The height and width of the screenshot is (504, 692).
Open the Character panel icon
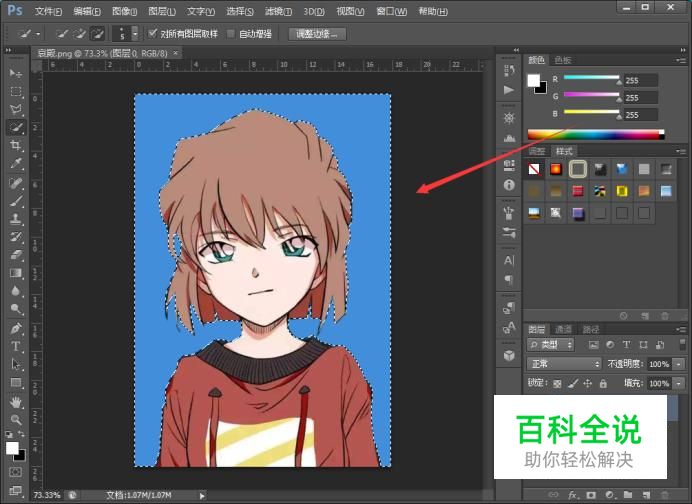coord(509,260)
